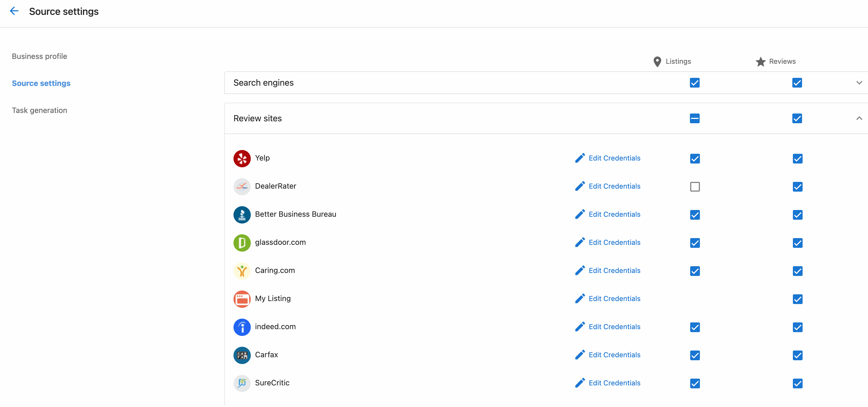The height and width of the screenshot is (407, 868).
Task: Uncheck the Carfax Reviews checkbox
Action: [x=797, y=355]
